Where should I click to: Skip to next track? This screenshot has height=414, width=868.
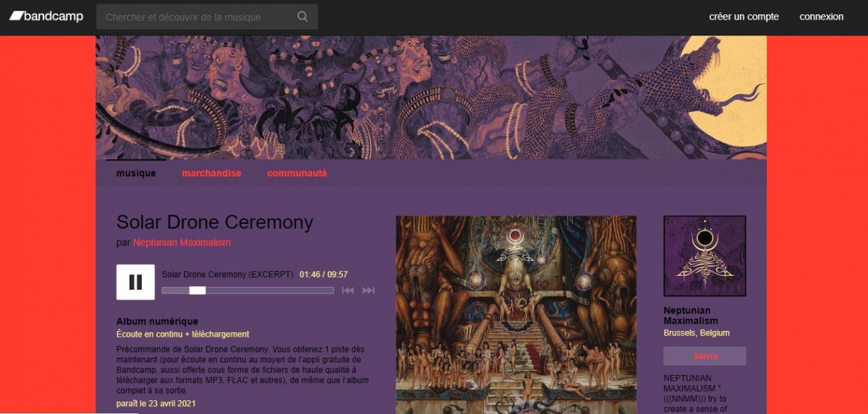coord(368,290)
